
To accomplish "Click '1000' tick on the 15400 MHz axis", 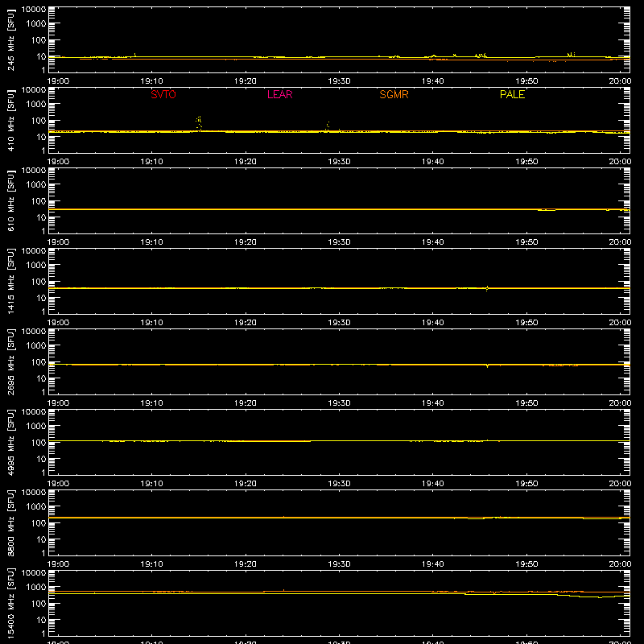I will pos(36,588).
